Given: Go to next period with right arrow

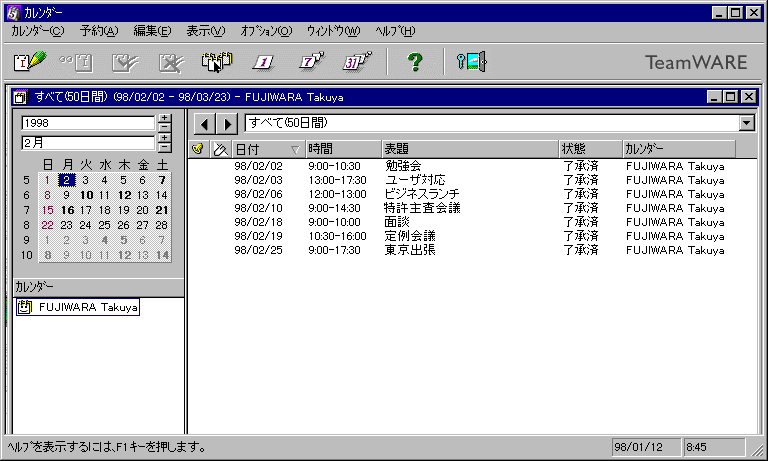Looking at the screenshot, I should tap(227, 124).
